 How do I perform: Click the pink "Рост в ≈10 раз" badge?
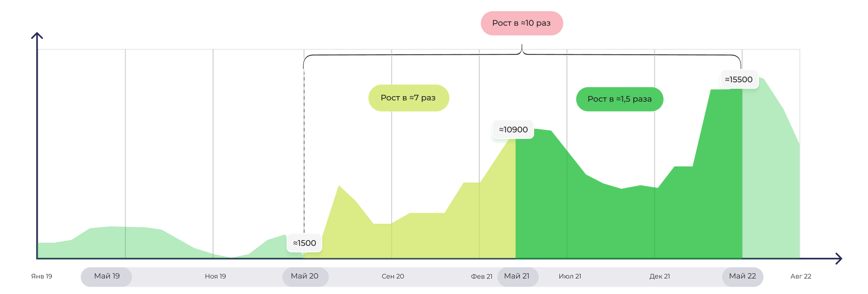522,23
